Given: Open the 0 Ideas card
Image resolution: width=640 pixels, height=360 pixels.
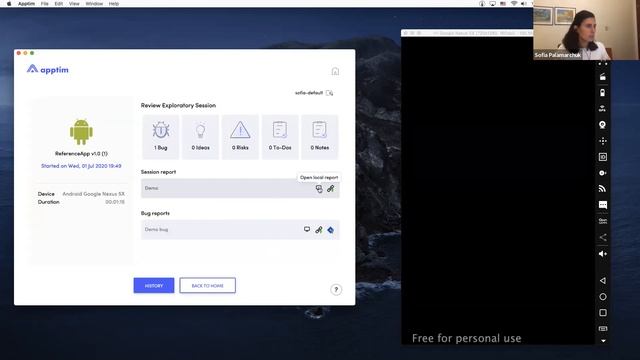Looking at the screenshot, I should 200,137.
